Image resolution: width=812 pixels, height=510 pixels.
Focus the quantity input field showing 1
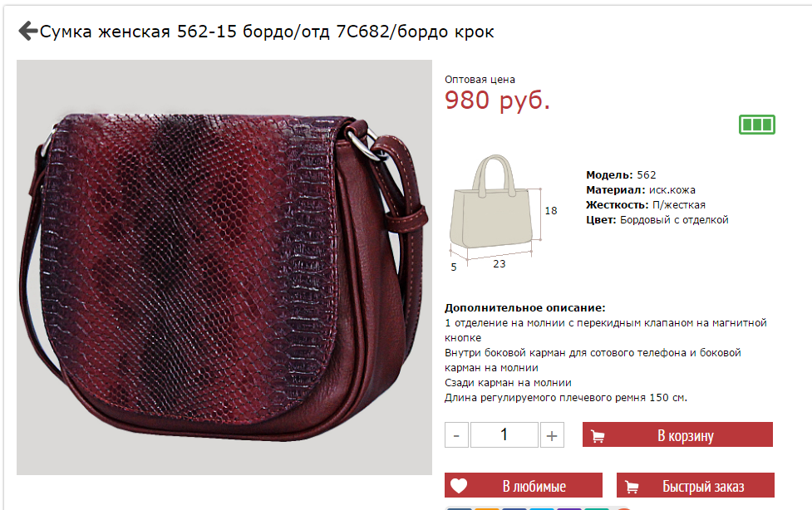[504, 435]
